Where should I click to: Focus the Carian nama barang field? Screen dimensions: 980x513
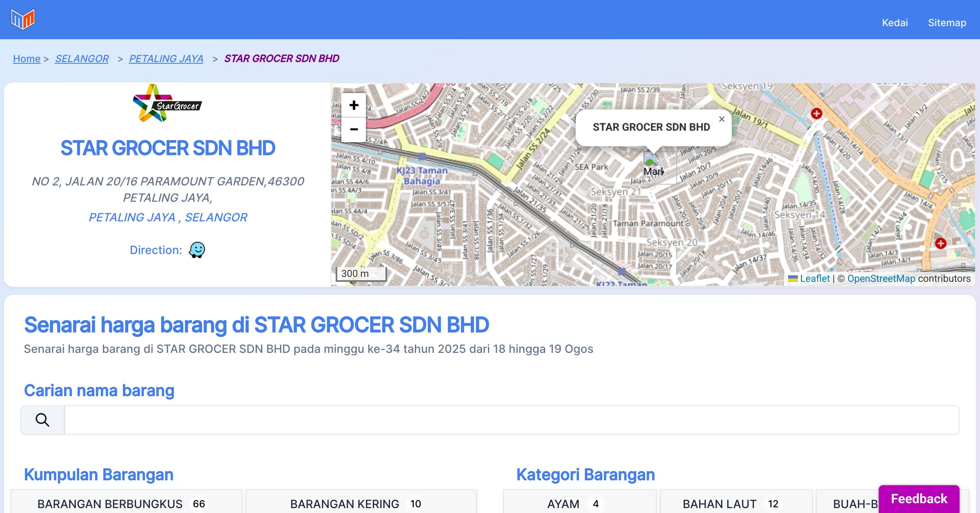511,420
